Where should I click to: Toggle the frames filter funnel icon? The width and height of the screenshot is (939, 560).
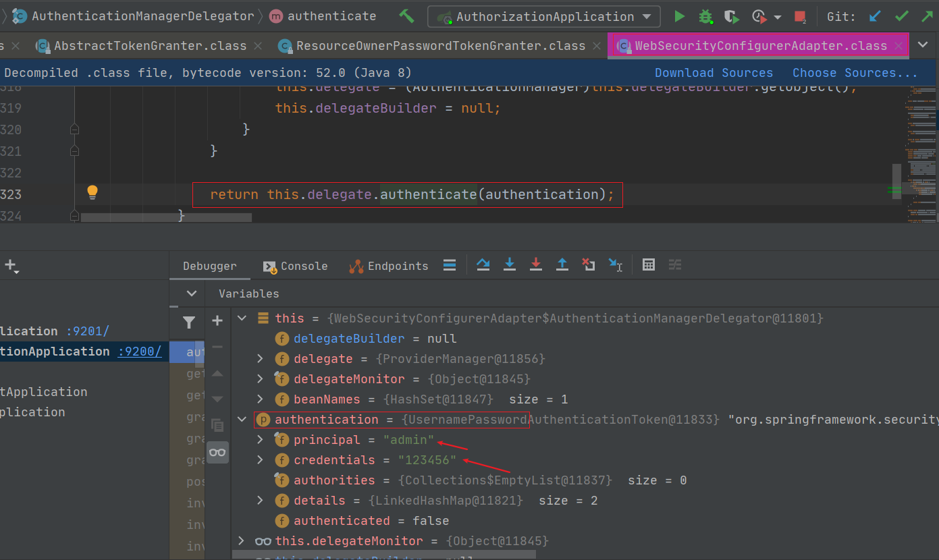tap(189, 323)
